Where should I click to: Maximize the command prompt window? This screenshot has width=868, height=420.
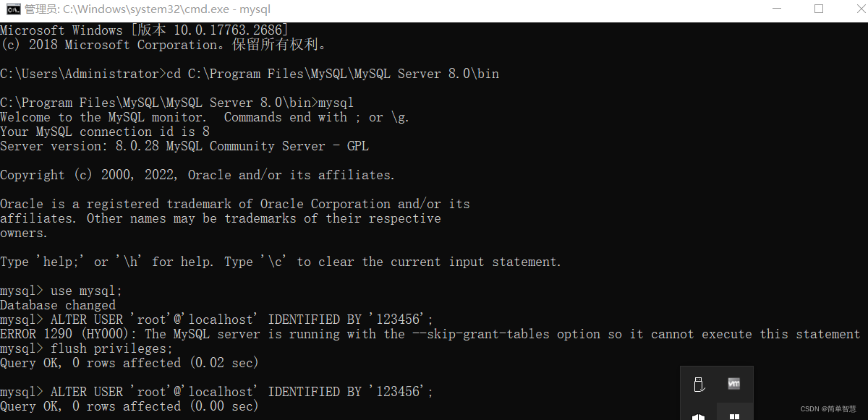tap(818, 9)
